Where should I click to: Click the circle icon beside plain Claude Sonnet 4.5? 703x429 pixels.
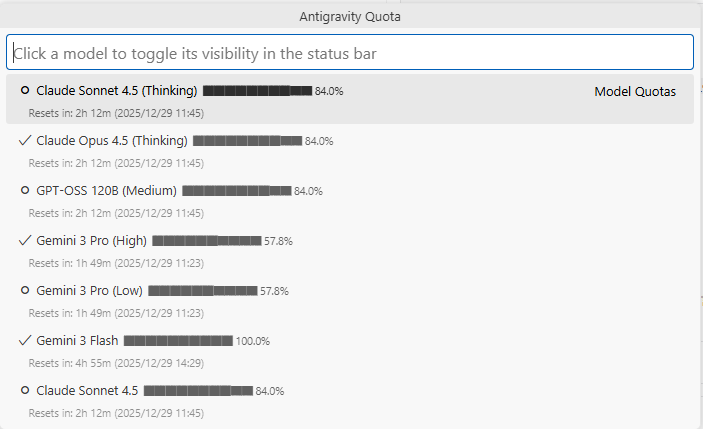click(x=25, y=391)
